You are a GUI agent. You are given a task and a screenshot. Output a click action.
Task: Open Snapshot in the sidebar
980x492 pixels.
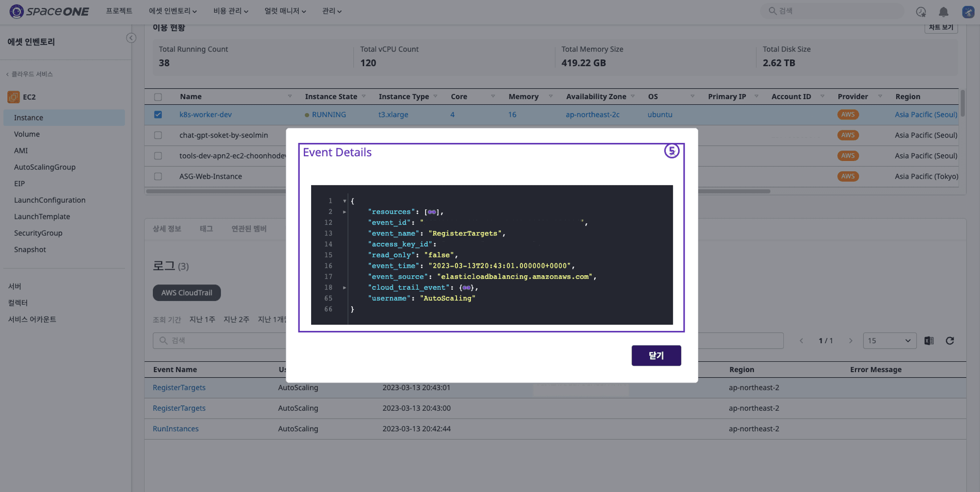[x=30, y=249]
